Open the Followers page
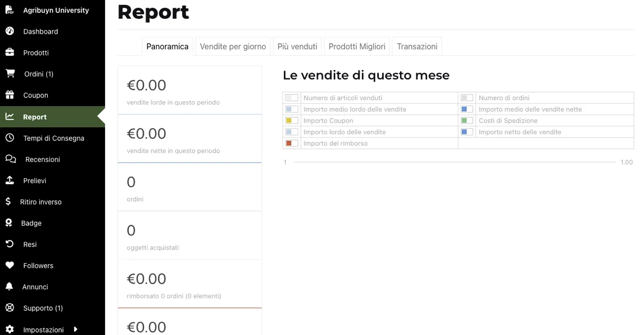Image resolution: width=644 pixels, height=335 pixels. [38, 266]
